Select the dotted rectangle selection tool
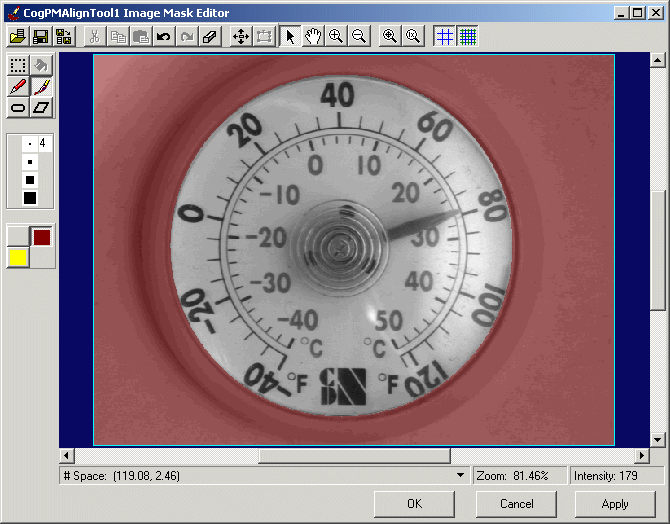This screenshot has width=670, height=524. (x=18, y=65)
